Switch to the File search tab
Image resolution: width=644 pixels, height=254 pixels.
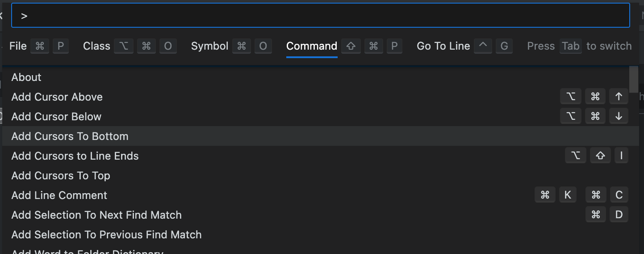(18, 46)
